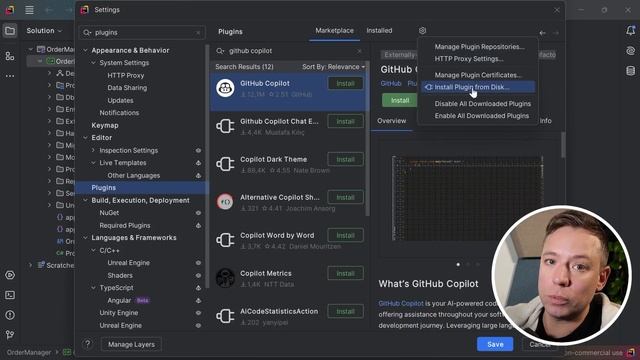This screenshot has height=360, width=640.
Task: Select the Keymap settings entry
Action: pos(105,125)
